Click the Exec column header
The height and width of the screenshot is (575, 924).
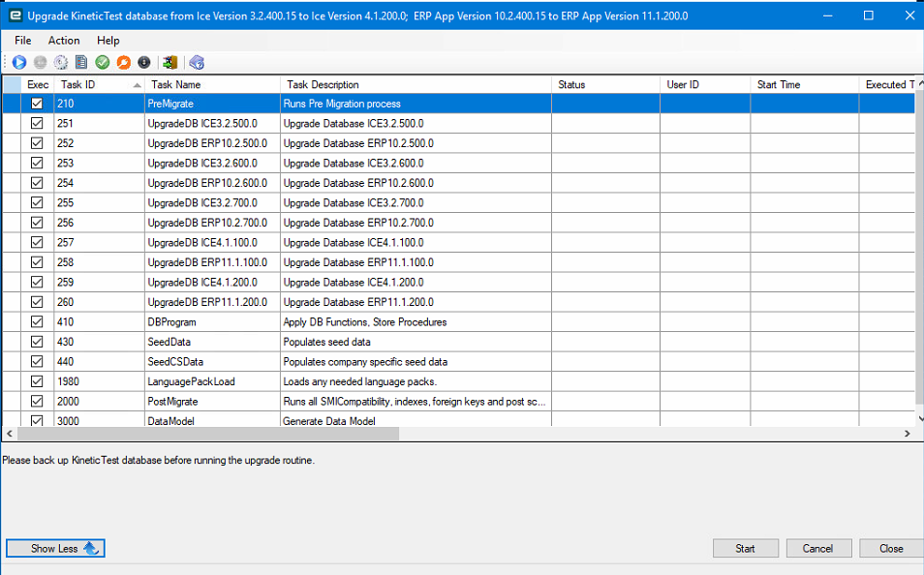click(x=38, y=85)
